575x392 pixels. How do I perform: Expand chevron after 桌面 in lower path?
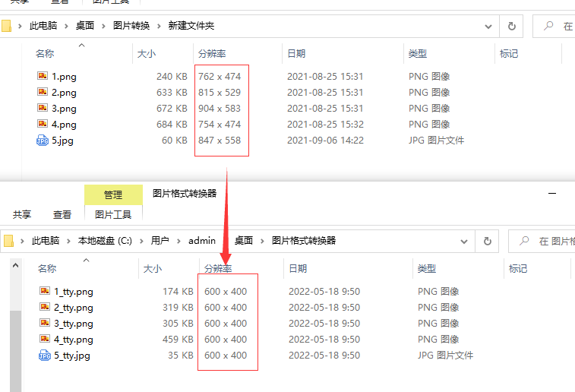(262, 241)
